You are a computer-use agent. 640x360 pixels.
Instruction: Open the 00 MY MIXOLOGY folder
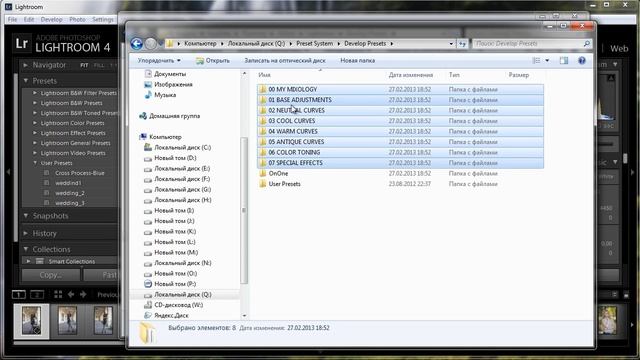click(x=400, y=89)
